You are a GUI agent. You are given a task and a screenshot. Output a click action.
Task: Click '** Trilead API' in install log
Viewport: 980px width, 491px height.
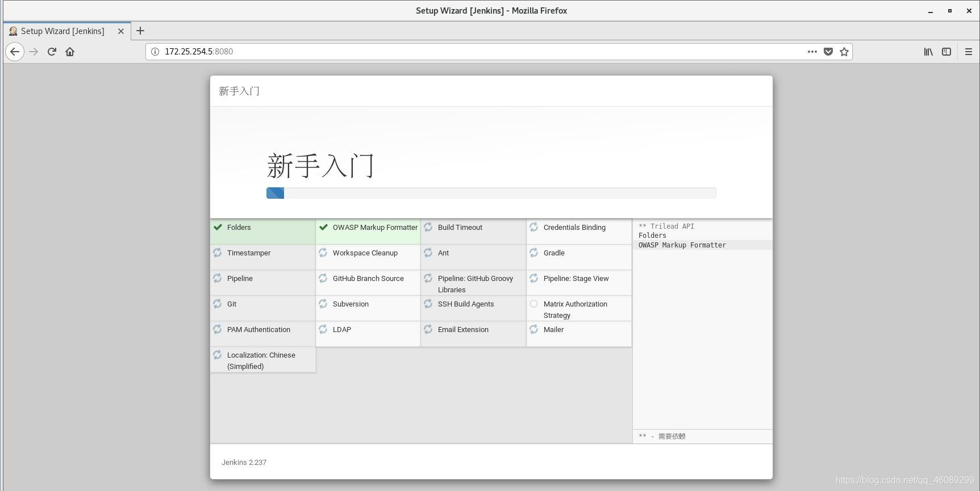pyautogui.click(x=666, y=226)
